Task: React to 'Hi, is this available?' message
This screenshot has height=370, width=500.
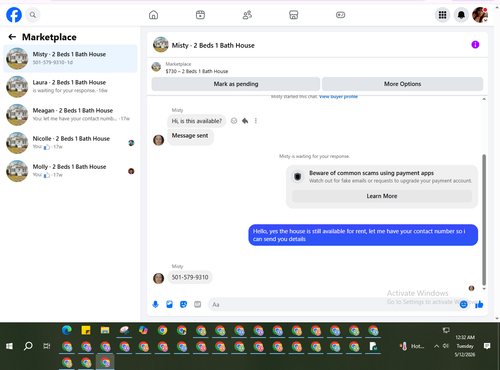Action: (x=234, y=121)
